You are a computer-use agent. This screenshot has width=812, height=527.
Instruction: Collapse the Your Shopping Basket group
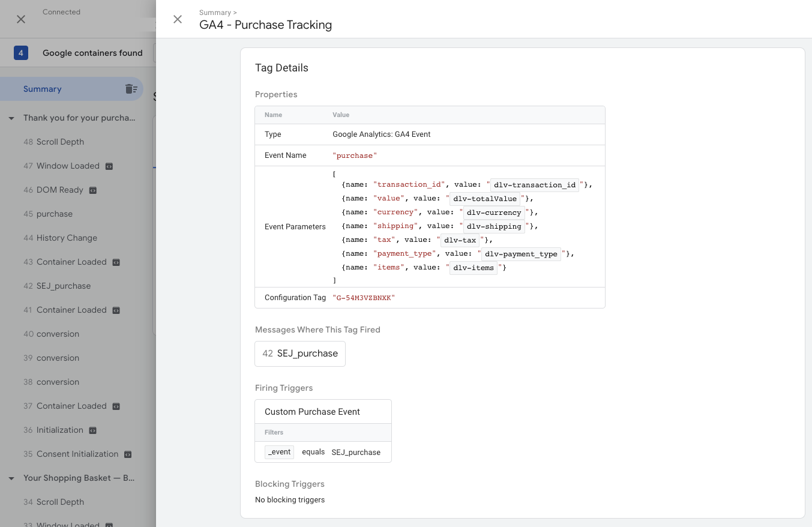(11, 478)
